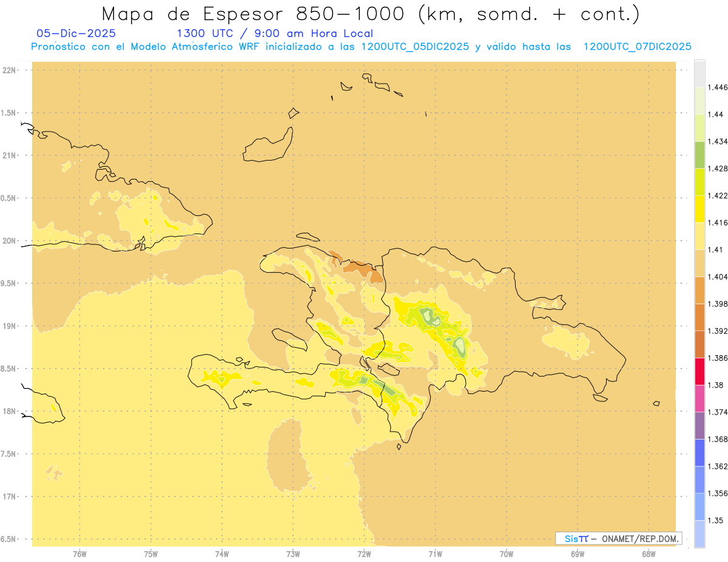
Task: Click the legend value 1.398
Action: pyautogui.click(x=719, y=304)
